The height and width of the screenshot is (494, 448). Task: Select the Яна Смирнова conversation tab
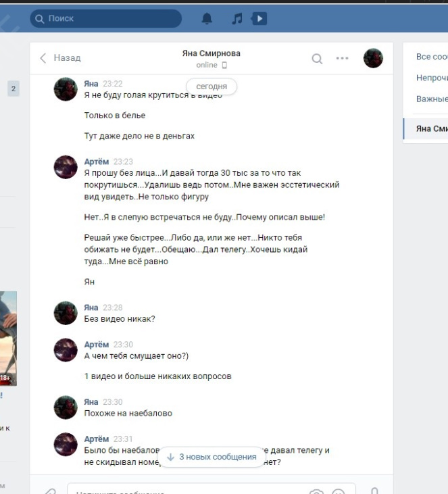(426, 128)
